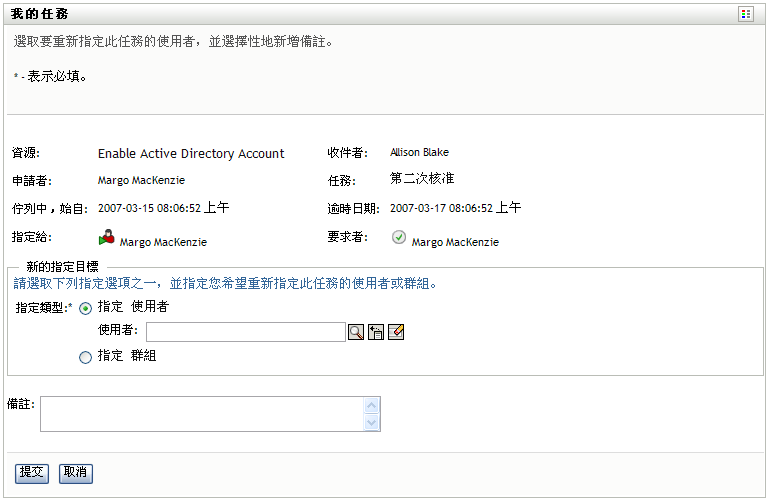
Task: Select the 指定 使用者 radio button
Action: (85, 308)
